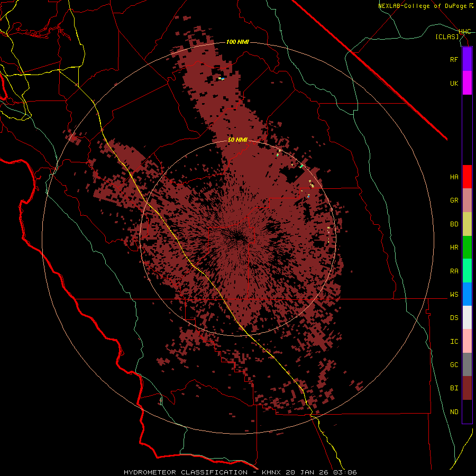The image size is (476, 476).
Task: Click the GC gray legend swatch
Action: click(467, 364)
